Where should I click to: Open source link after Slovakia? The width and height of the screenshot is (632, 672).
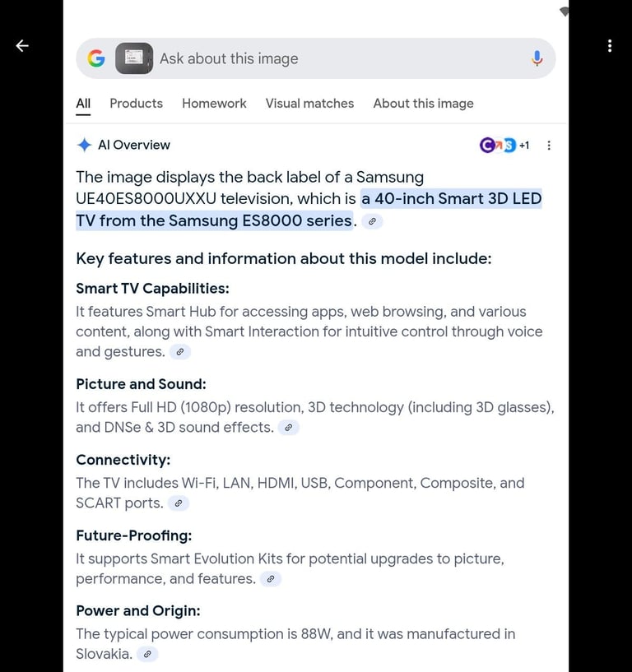tap(147, 655)
